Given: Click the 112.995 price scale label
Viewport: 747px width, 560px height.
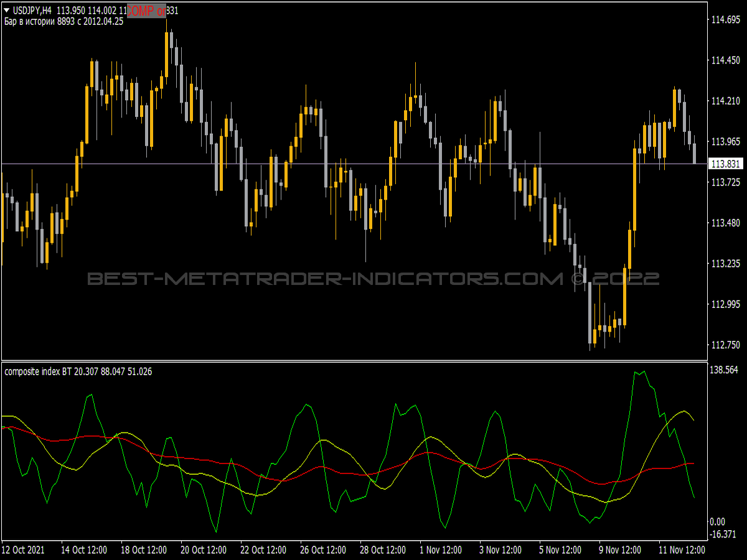Looking at the screenshot, I should click(x=725, y=304).
